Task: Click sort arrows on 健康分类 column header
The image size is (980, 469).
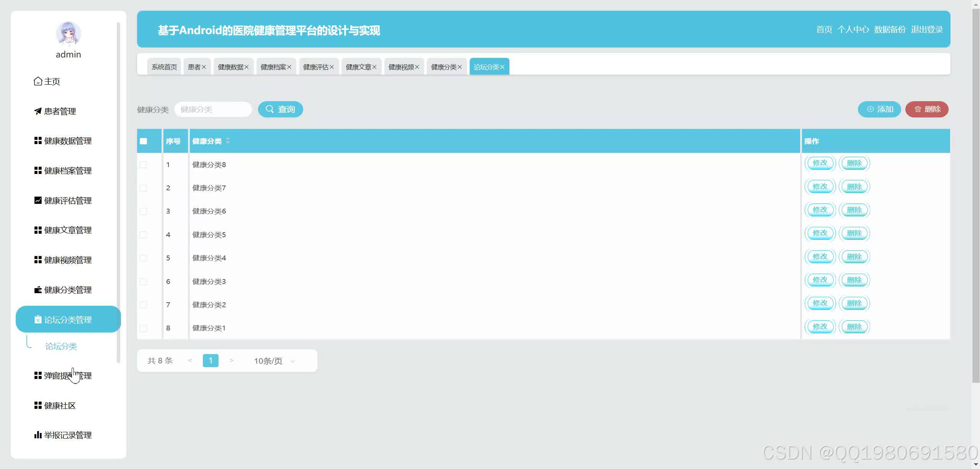Action: coord(228,141)
